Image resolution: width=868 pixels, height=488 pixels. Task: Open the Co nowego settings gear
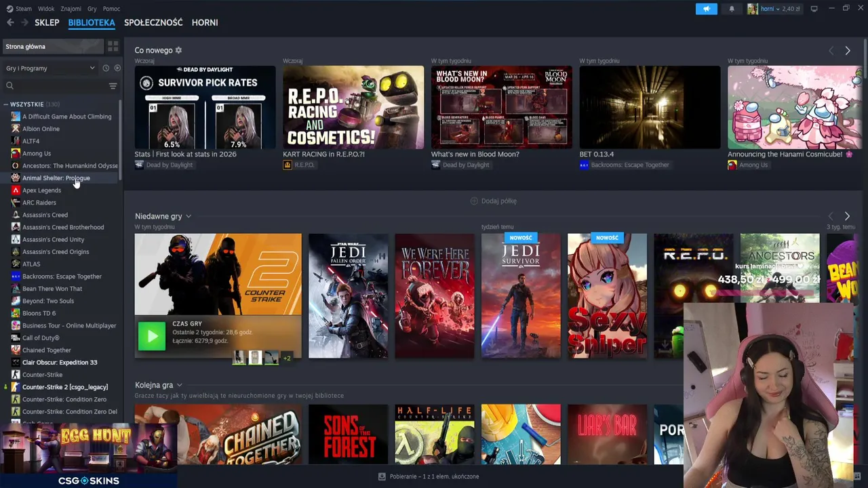[x=178, y=50]
